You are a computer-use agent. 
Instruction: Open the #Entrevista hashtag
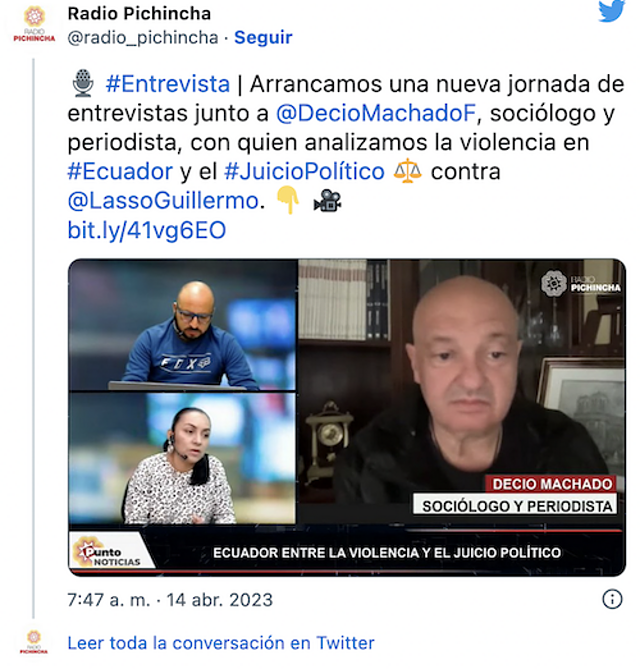[168, 84]
